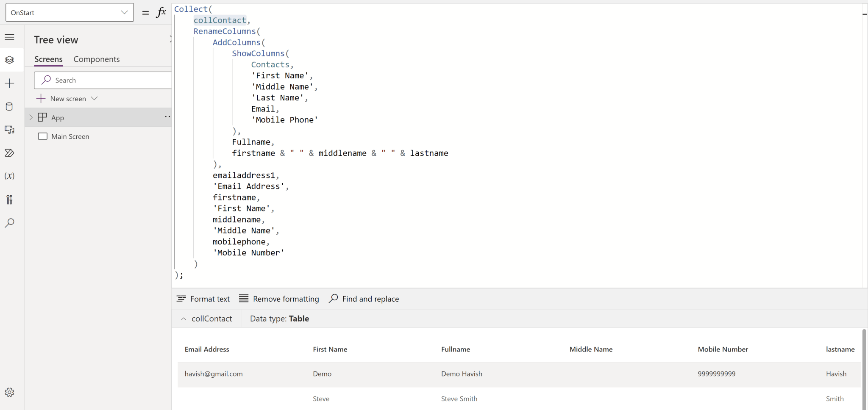The height and width of the screenshot is (410, 868).
Task: Select the Screens tab
Action: click(48, 59)
